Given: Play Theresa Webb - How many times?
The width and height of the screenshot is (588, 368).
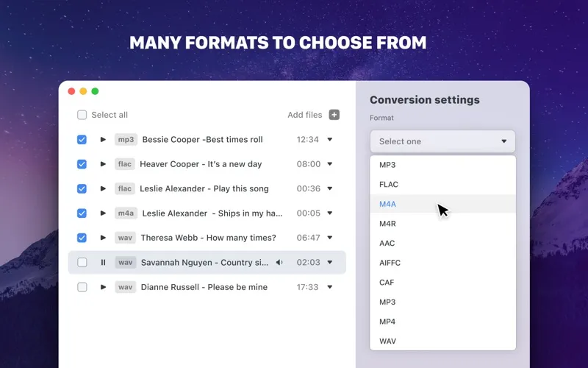Looking at the screenshot, I should [x=103, y=238].
